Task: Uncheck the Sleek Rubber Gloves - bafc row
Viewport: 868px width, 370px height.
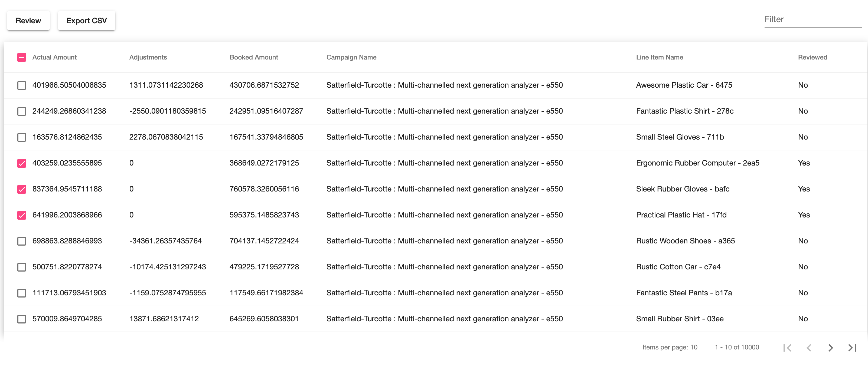Action: tap(22, 189)
